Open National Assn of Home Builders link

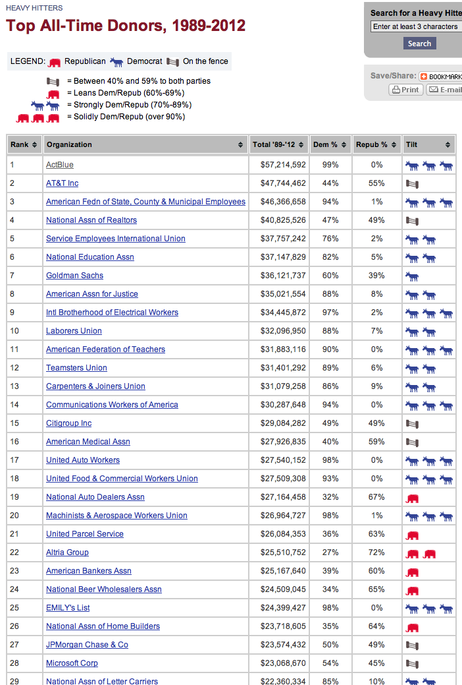point(103,626)
